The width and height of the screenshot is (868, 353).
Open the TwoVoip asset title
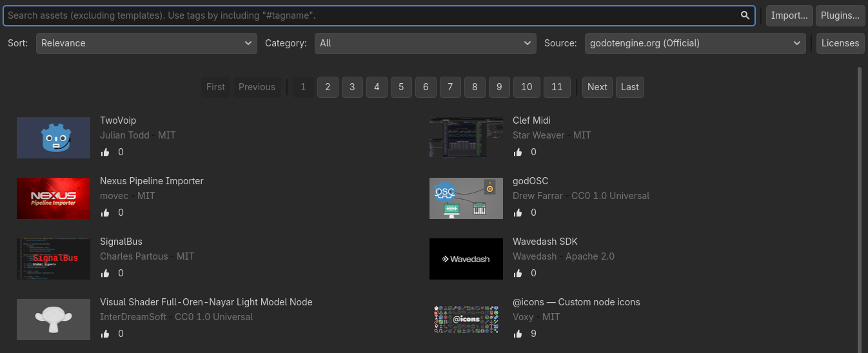coord(118,120)
